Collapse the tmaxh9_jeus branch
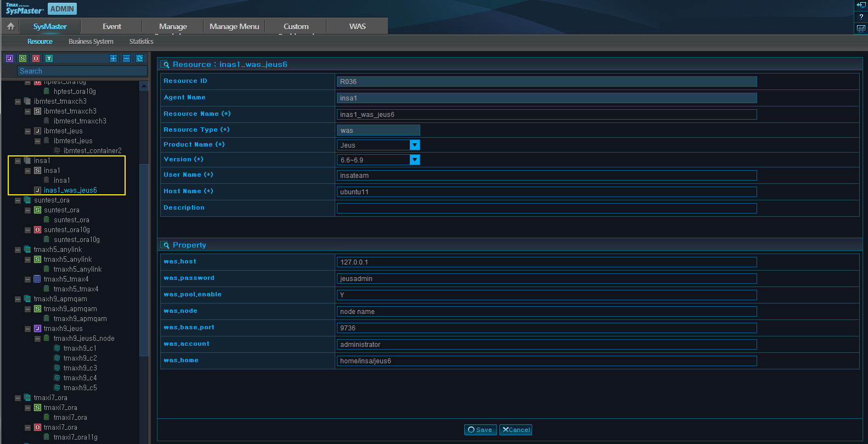Viewport: 868px width, 444px height. click(x=27, y=329)
